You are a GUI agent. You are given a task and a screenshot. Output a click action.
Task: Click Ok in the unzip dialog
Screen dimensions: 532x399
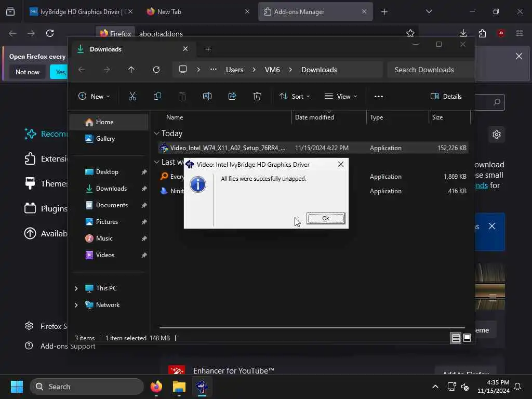(325, 218)
